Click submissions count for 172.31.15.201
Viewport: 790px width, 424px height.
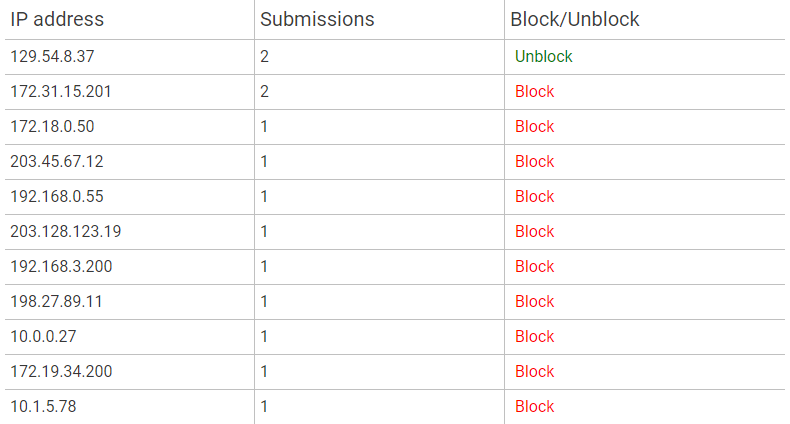(x=265, y=92)
